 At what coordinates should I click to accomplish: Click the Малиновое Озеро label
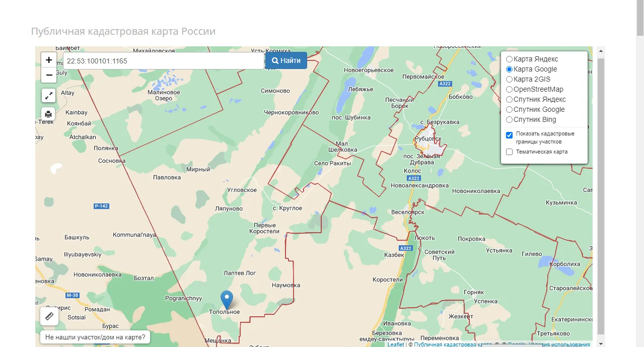164,95
